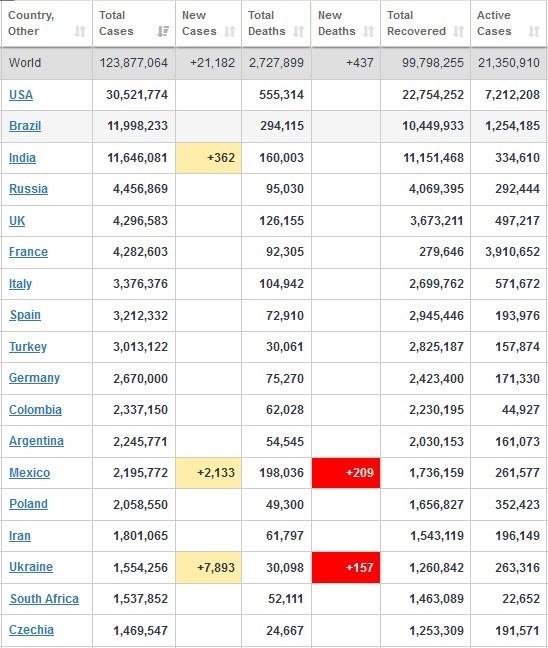Screen dimensions: 548x648
Task: Sort table by Total Recovered icon
Action: pyautogui.click(x=458, y=31)
